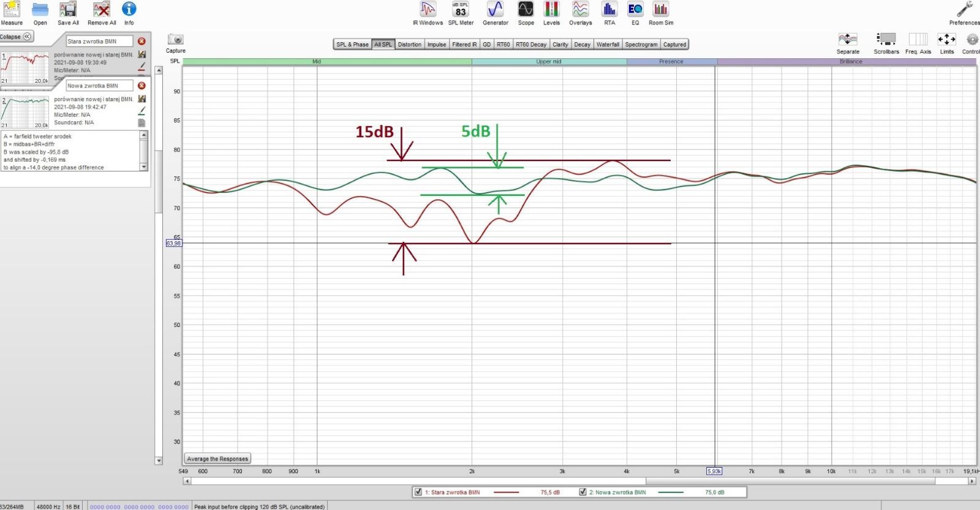This screenshot has width=980, height=510.
Task: Open the EQ window
Action: pos(635,13)
